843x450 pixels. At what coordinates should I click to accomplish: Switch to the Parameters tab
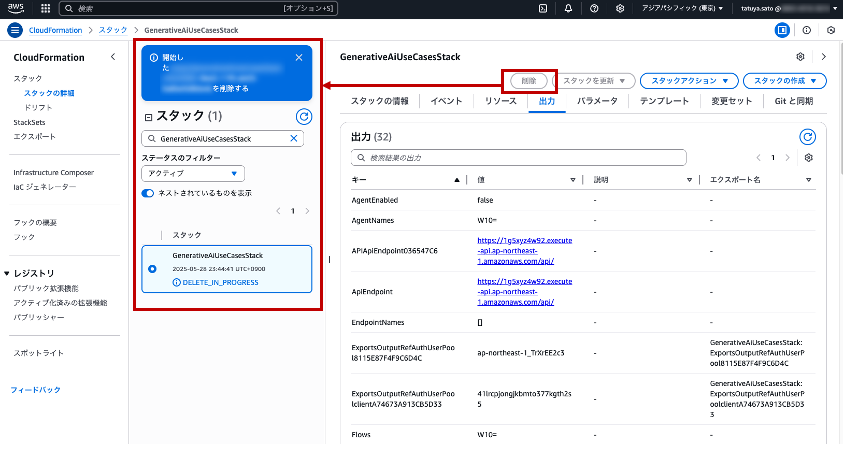597,101
